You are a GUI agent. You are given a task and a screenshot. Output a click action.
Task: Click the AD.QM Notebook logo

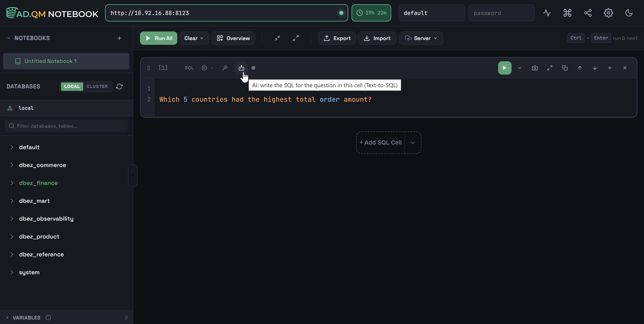[52, 13]
